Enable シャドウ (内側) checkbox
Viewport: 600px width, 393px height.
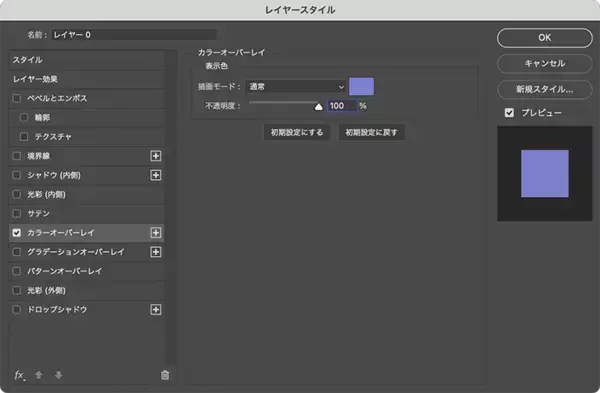point(16,175)
